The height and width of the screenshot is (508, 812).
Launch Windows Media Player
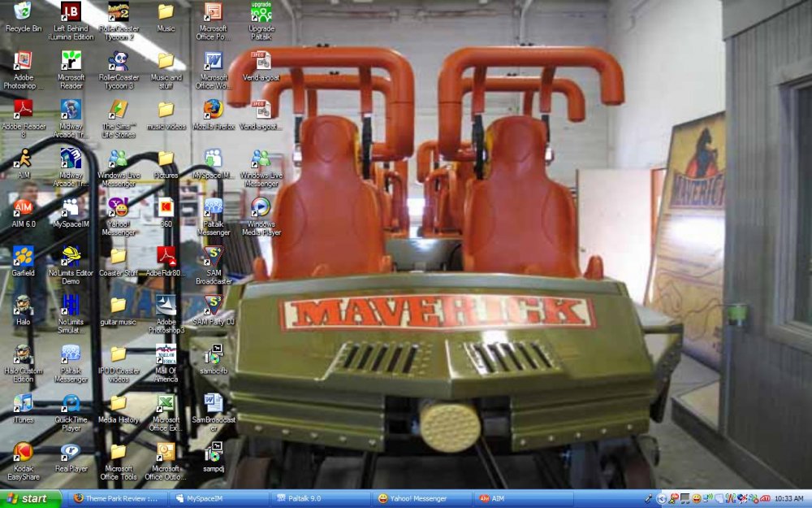click(x=260, y=213)
